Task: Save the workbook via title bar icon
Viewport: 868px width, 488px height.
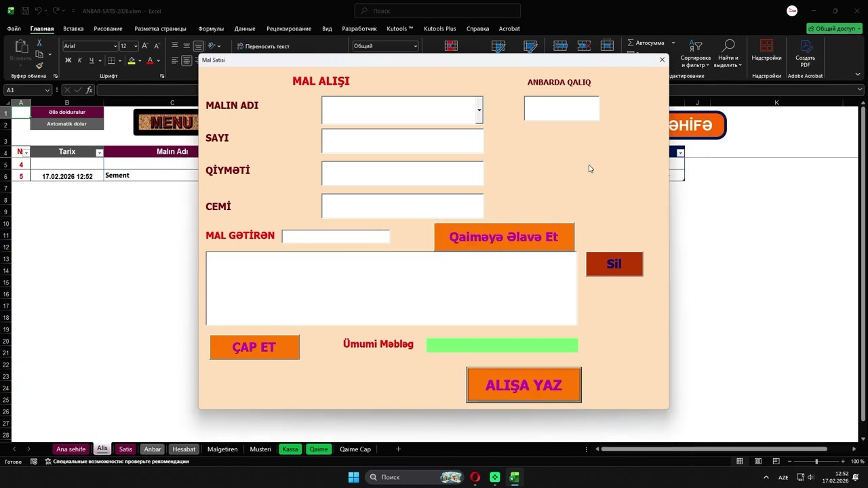Action: pyautogui.click(x=25, y=12)
